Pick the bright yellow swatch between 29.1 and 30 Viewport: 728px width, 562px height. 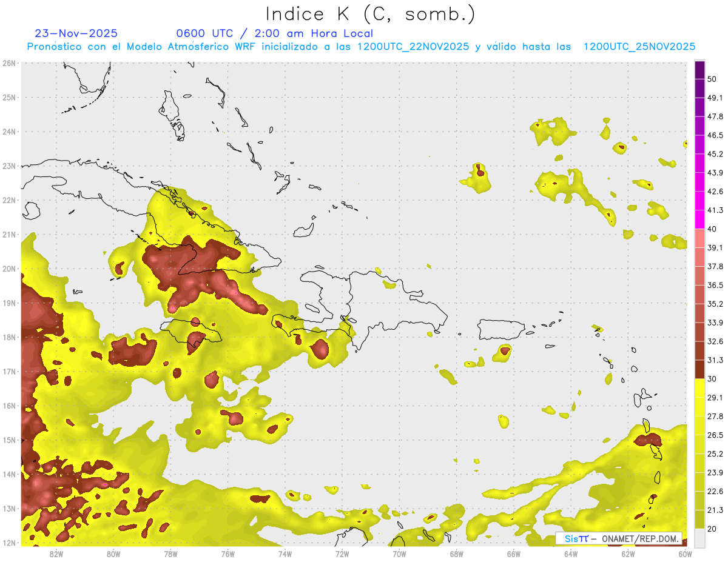(699, 388)
